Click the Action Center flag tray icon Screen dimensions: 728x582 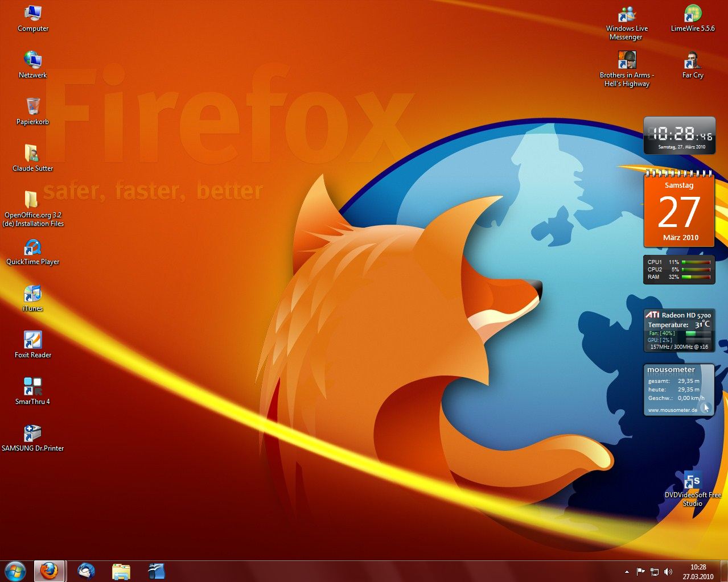[640, 572]
